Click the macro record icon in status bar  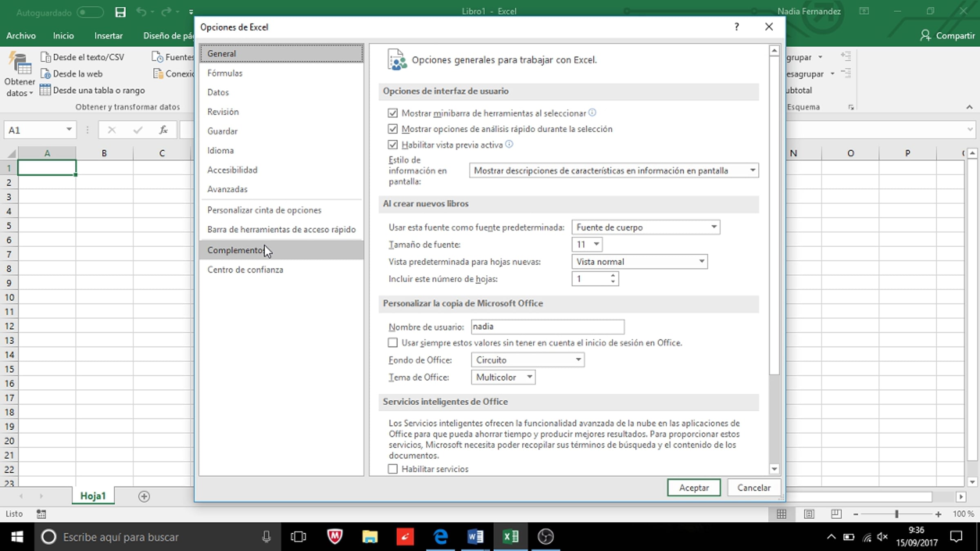[41, 514]
